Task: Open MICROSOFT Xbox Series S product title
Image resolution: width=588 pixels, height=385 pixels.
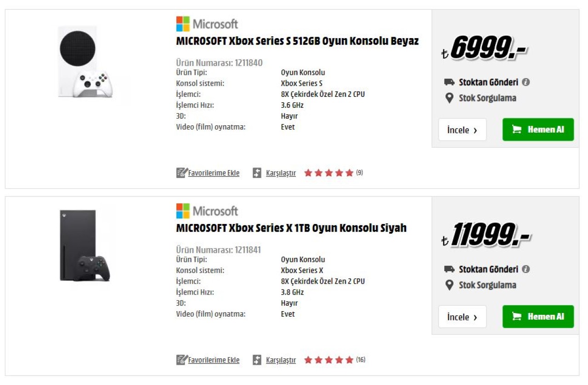Action: [x=297, y=40]
